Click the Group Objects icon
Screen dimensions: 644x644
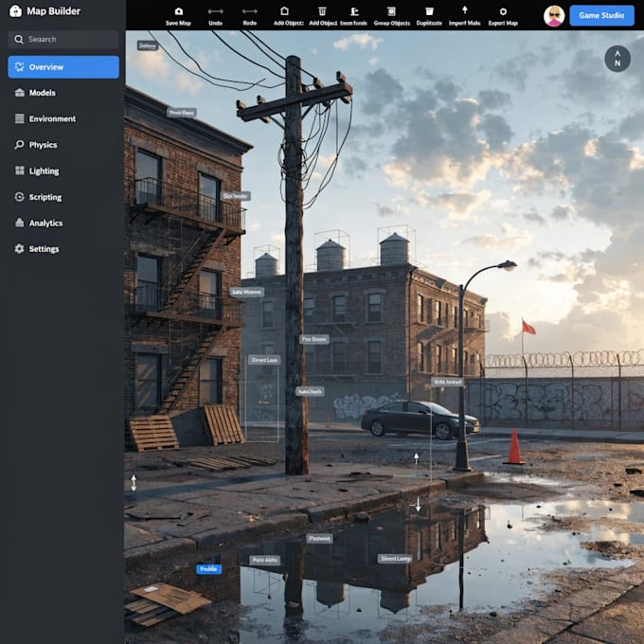(x=391, y=11)
